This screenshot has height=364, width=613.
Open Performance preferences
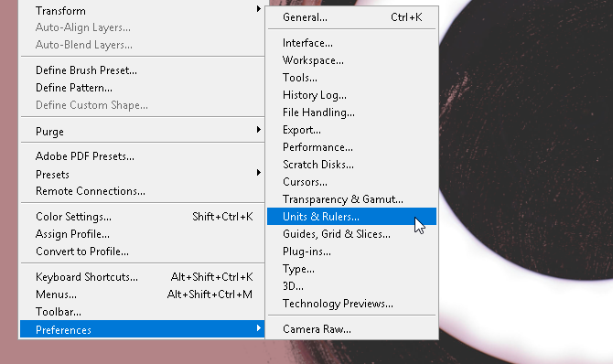coord(351,147)
